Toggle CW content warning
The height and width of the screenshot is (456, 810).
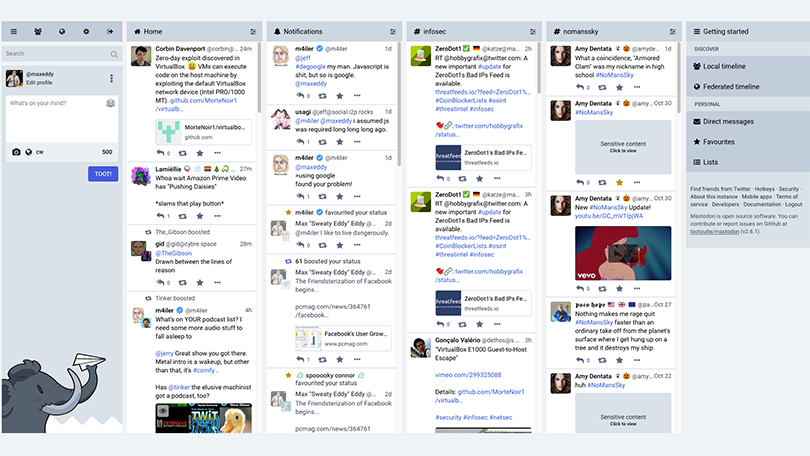(x=40, y=152)
